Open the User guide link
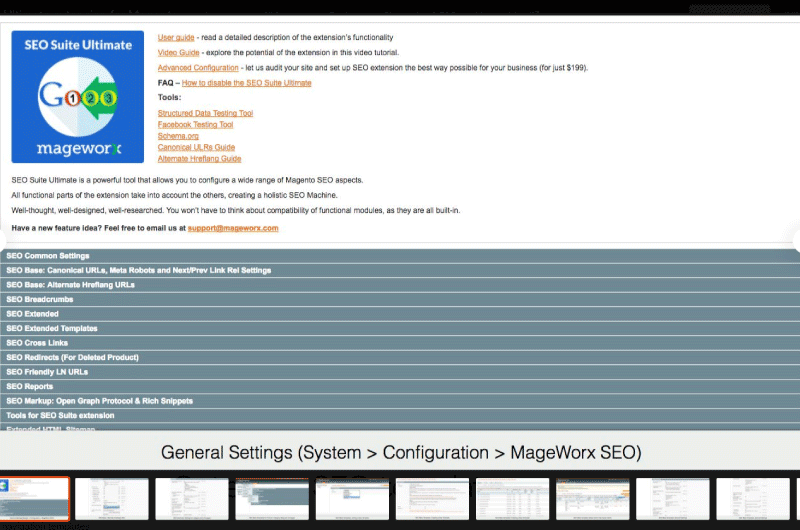Viewport: 800px width, 530px height. click(x=176, y=37)
